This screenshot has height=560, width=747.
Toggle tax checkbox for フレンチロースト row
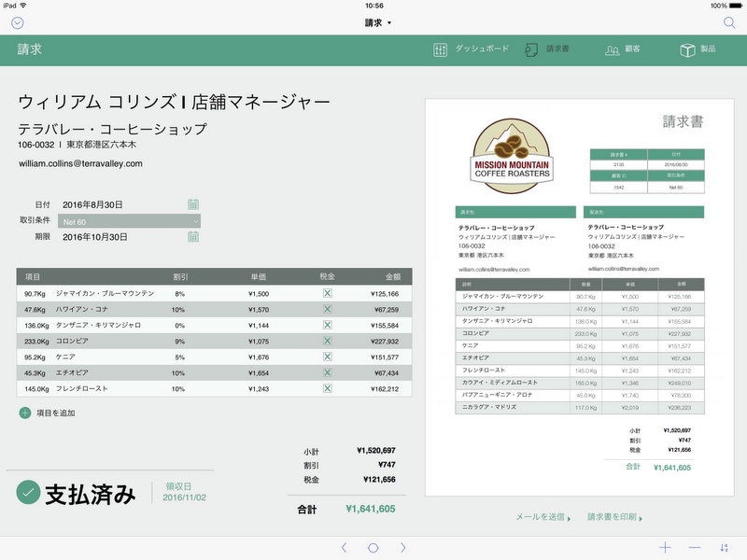point(327,388)
